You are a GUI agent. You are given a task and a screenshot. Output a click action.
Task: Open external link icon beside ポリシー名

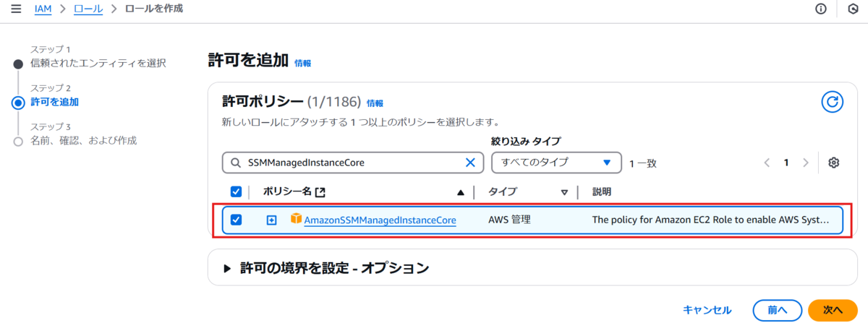(320, 192)
